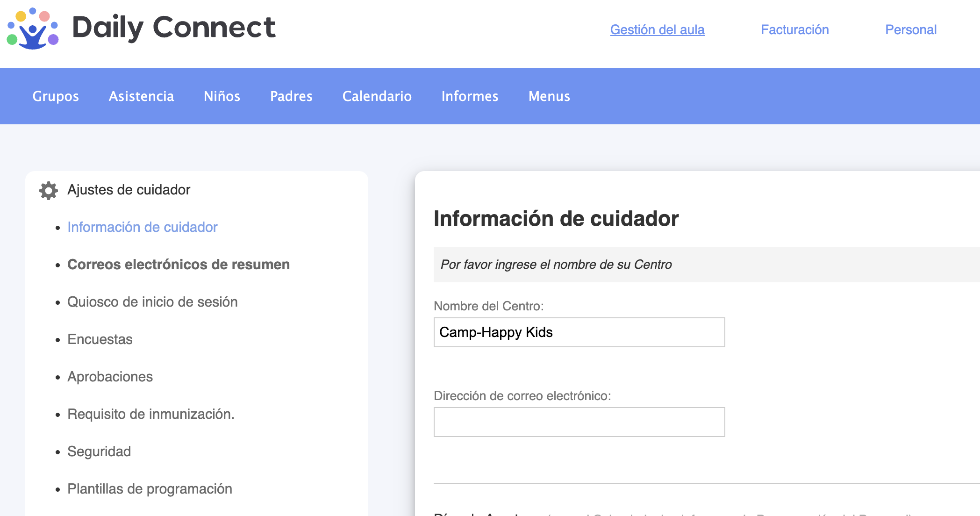Select Información de cuidador in sidebar
980x516 pixels.
[x=143, y=227]
